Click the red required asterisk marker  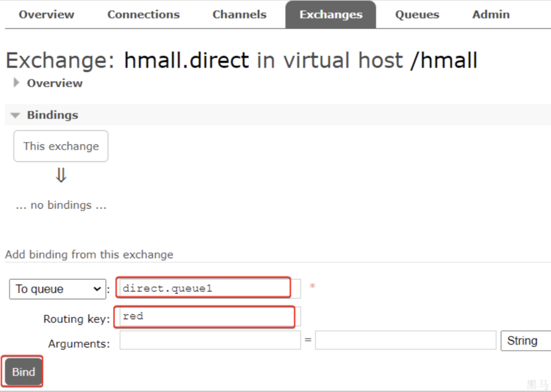coord(312,287)
